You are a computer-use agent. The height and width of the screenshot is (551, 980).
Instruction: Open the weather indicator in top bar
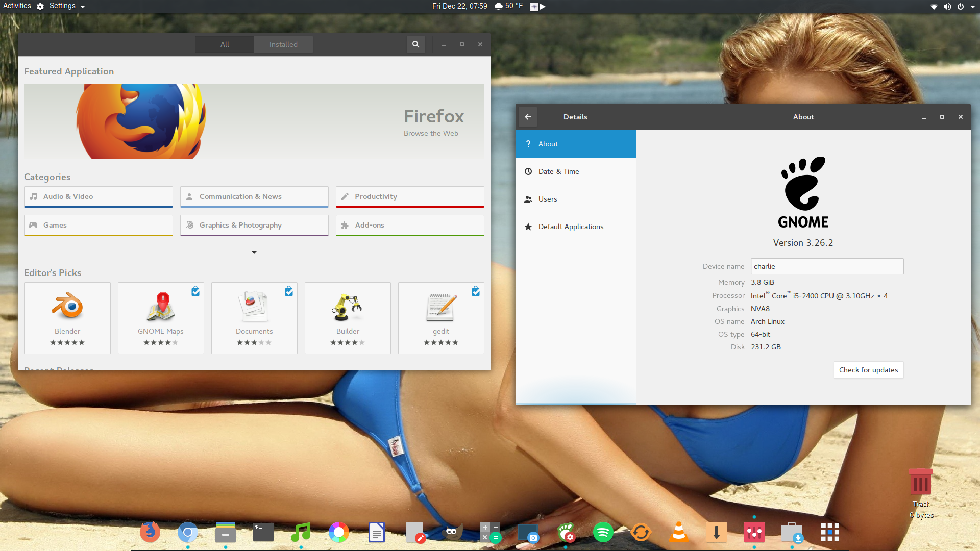click(x=508, y=6)
